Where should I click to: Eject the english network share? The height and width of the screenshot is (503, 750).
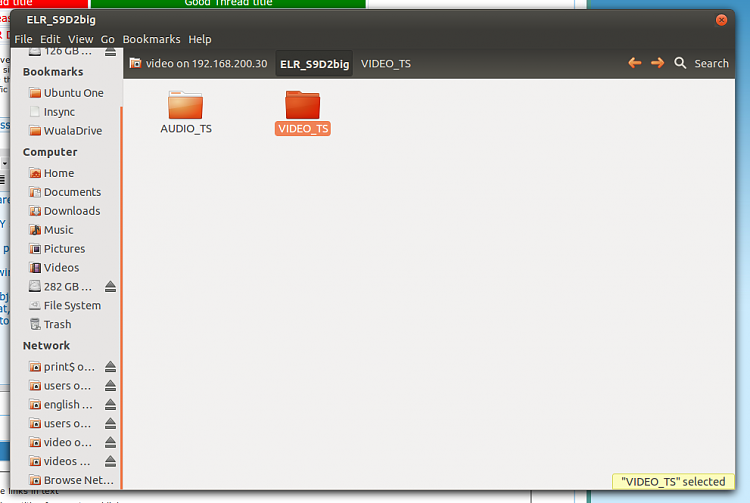110,405
